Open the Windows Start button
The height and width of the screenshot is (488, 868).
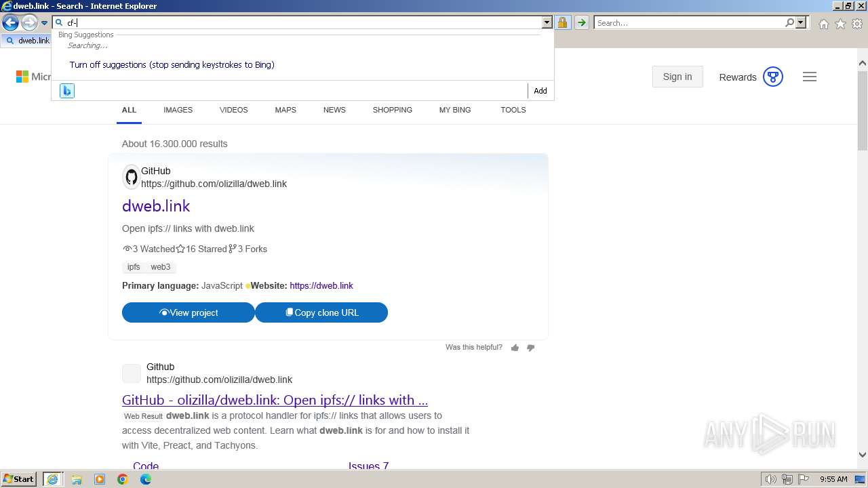(x=19, y=479)
